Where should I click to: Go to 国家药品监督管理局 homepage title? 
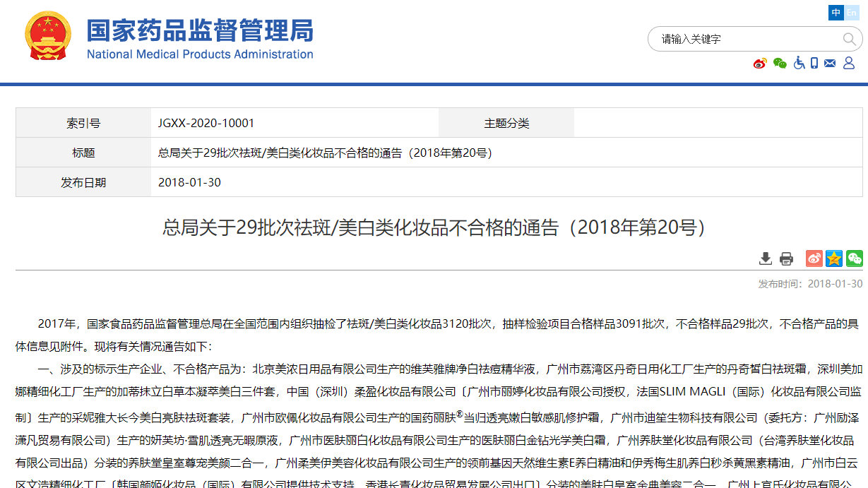coord(200,30)
